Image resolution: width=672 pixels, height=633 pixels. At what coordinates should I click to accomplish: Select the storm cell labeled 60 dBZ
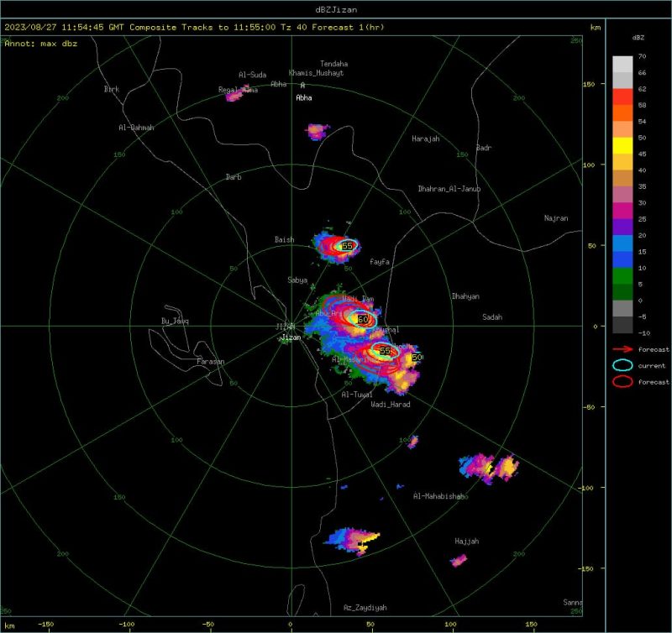[x=363, y=320]
